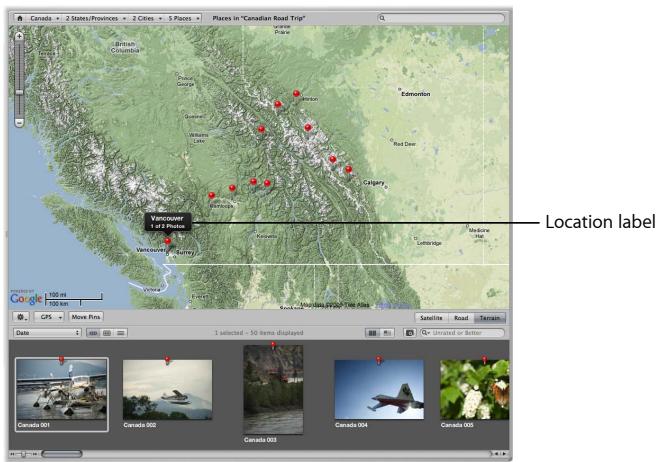This screenshot has width=659, height=462.
Task: Click the pin badge on Canada 003
Action: (x=273, y=345)
